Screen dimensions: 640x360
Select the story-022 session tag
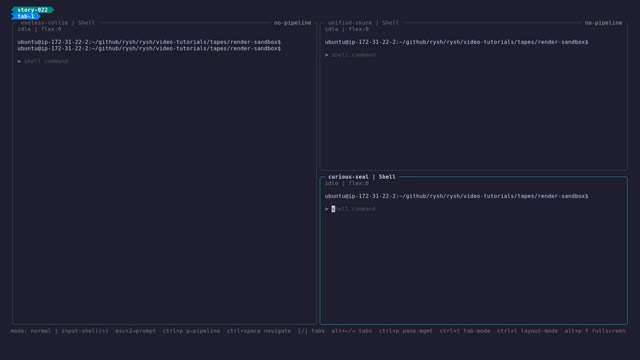coord(33,10)
